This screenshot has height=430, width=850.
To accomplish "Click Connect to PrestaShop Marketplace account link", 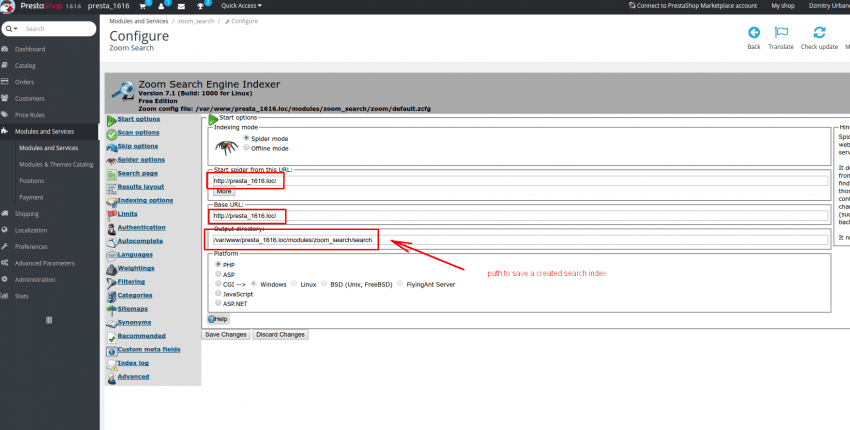I will pyautogui.click(x=693, y=5).
